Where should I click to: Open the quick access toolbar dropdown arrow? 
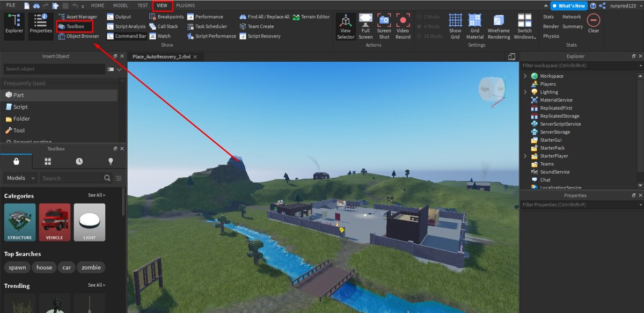(83, 5)
